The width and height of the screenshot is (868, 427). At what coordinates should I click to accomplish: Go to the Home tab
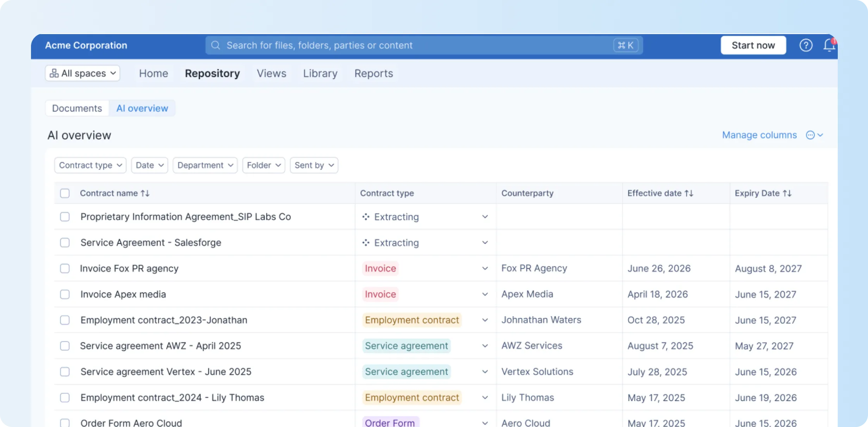[153, 73]
